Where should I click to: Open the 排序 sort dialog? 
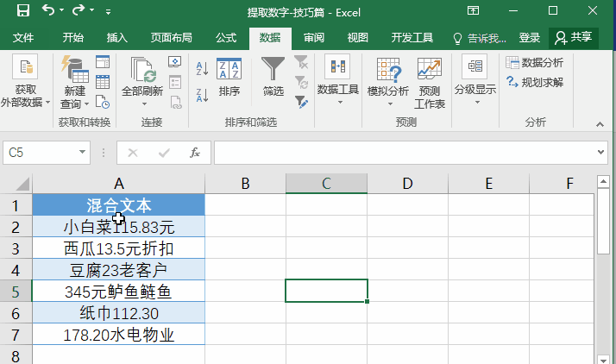(229, 78)
